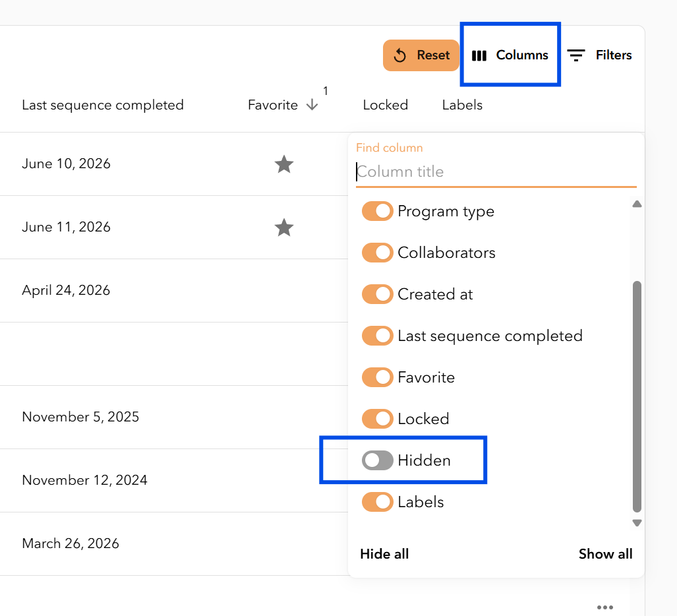The width and height of the screenshot is (677, 616).
Task: Click the scroll down arrow in column list
Action: coord(637,523)
